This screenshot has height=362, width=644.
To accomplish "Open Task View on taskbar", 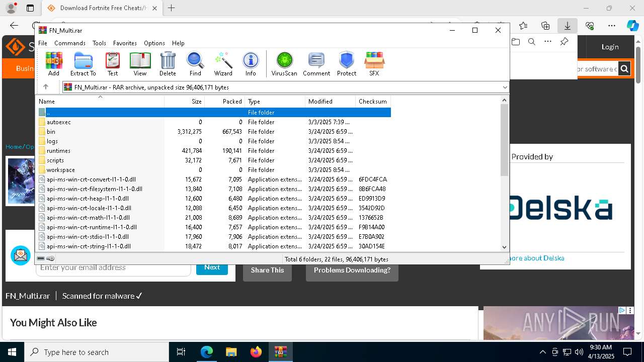I will pos(181,352).
